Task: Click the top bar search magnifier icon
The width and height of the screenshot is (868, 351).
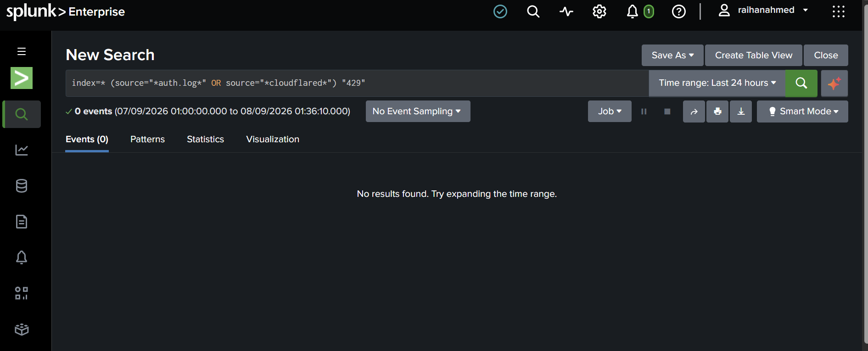Action: click(533, 11)
